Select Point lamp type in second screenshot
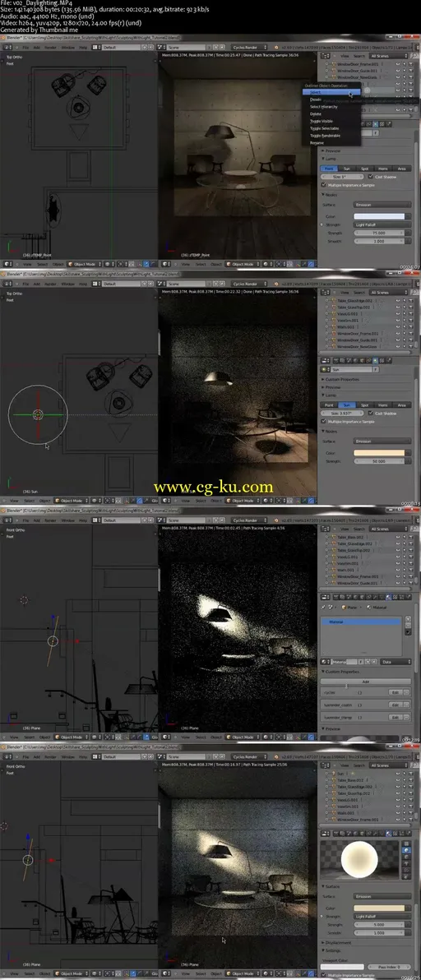The width and height of the screenshot is (421, 980). [329, 405]
